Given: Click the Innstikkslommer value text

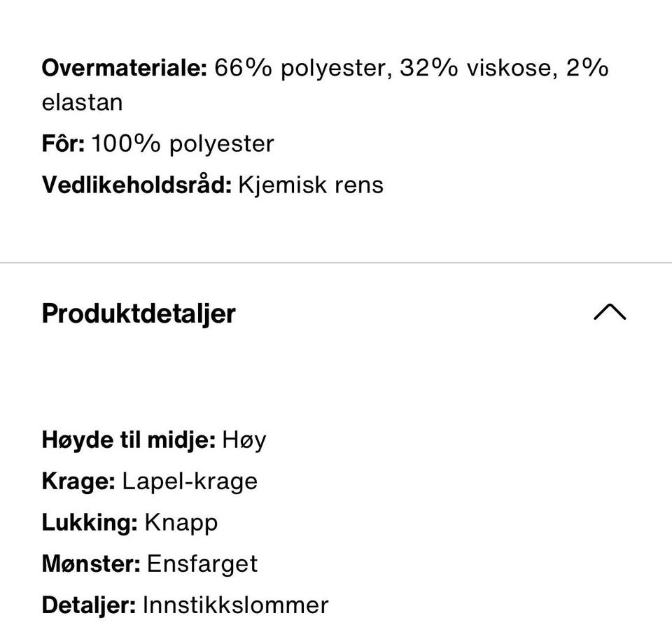Looking at the screenshot, I should point(235,605).
